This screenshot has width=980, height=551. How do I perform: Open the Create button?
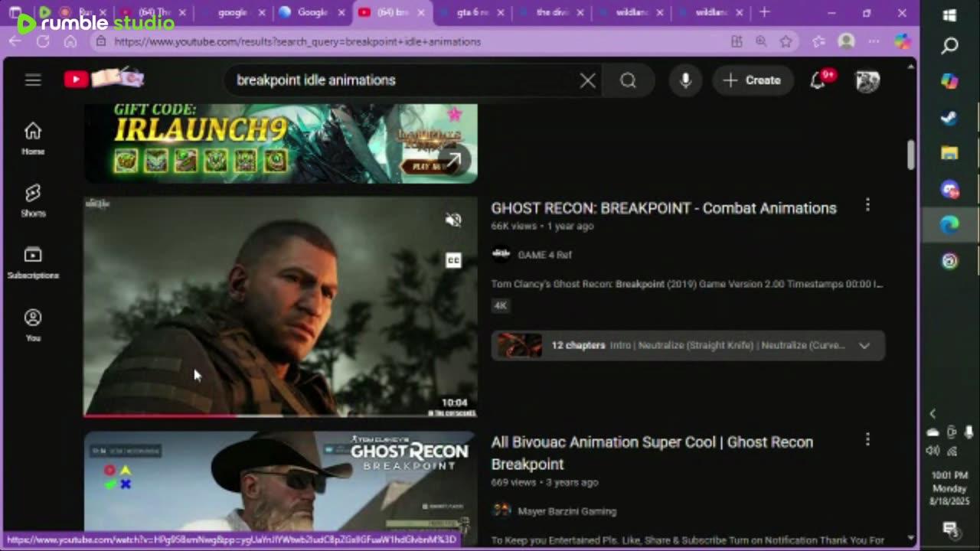[x=752, y=80]
